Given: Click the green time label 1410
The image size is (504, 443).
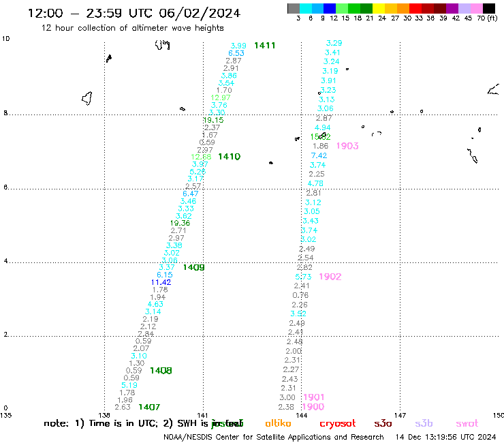Looking at the screenshot, I should [x=229, y=157].
